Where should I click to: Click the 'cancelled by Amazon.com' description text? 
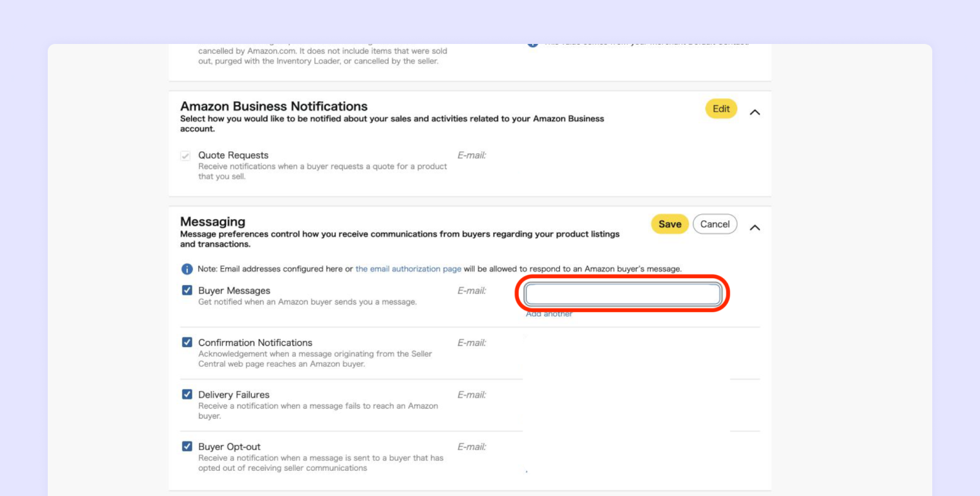(x=323, y=56)
